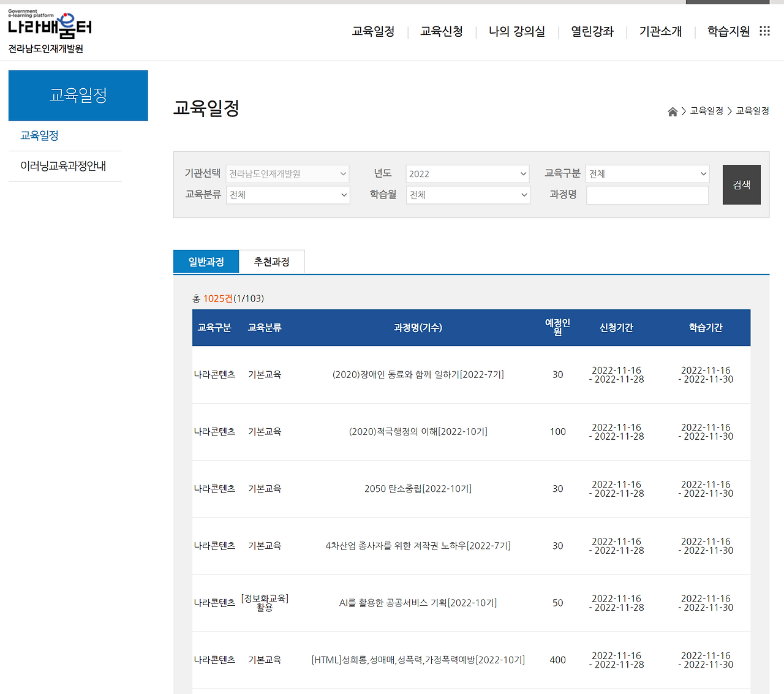Open the 교육신청 menu
Image resolution: width=784 pixels, height=694 pixels.
coord(442,31)
